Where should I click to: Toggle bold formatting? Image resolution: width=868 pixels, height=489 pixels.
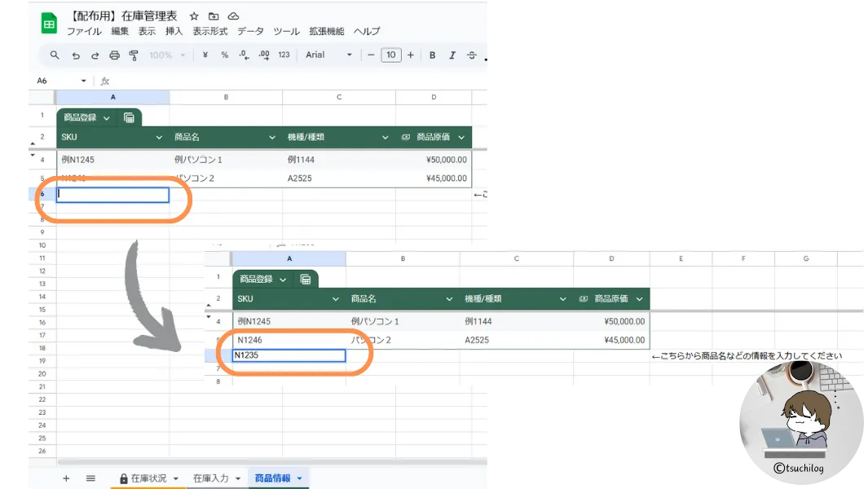coord(432,55)
